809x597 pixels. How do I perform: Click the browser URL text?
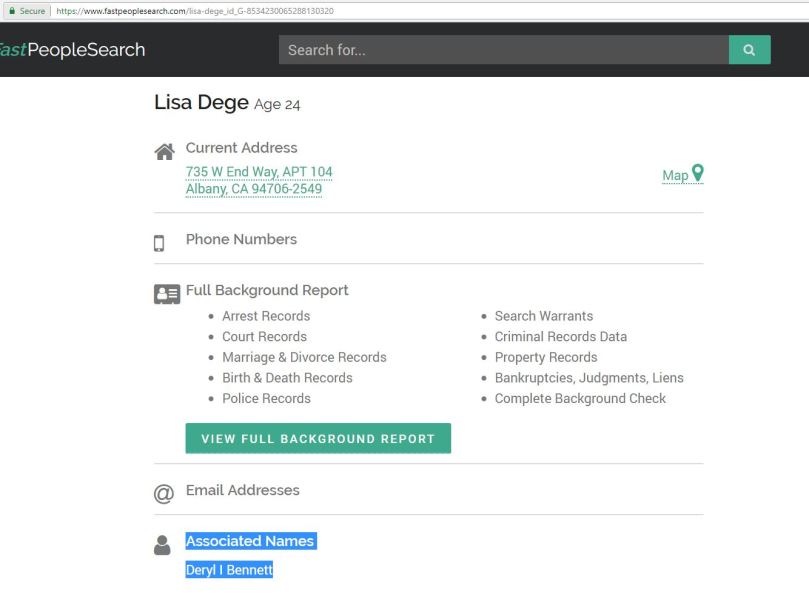pos(195,11)
